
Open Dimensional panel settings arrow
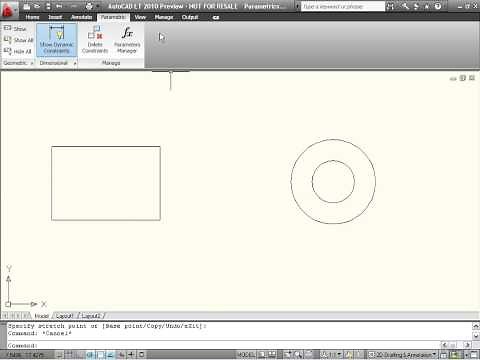point(75,63)
